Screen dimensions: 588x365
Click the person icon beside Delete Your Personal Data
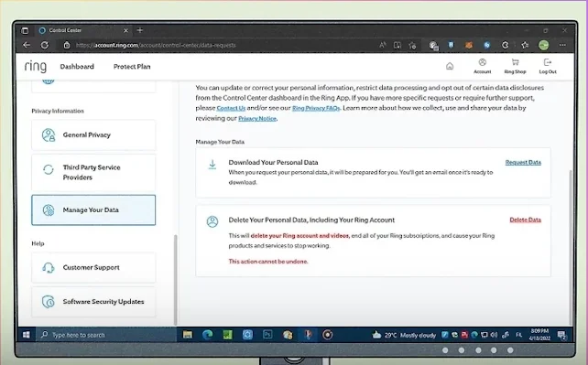(212, 221)
